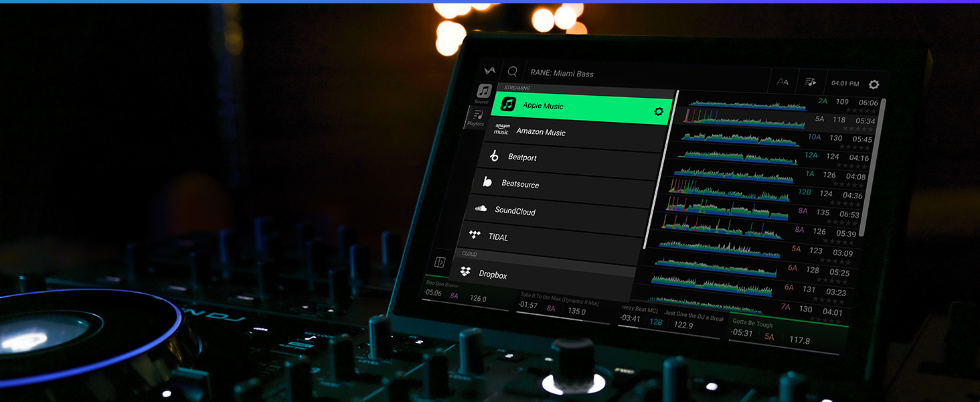This screenshot has height=402, width=980.
Task: Toggle the text size AA icon
Action: point(783,82)
